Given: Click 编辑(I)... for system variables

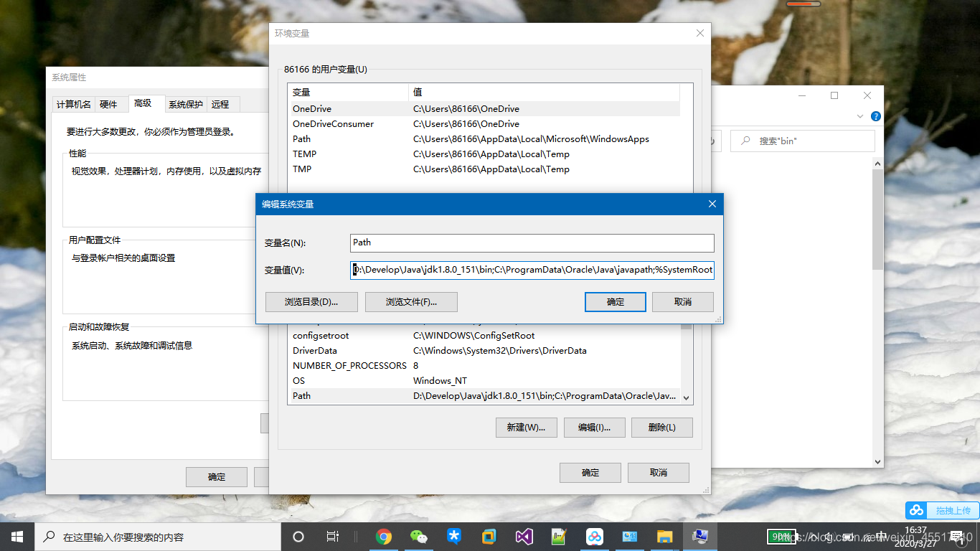Looking at the screenshot, I should (595, 428).
